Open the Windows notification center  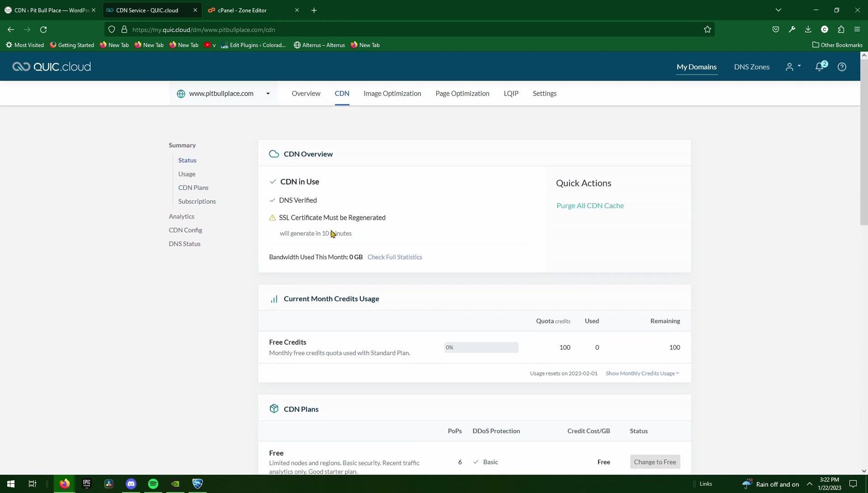pyautogui.click(x=853, y=484)
